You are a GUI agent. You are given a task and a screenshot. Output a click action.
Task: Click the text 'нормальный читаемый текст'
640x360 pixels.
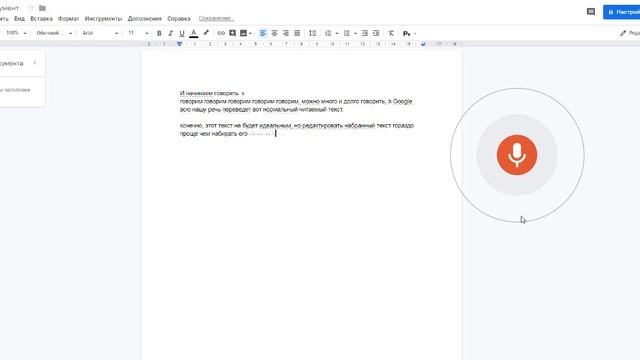coord(303,109)
